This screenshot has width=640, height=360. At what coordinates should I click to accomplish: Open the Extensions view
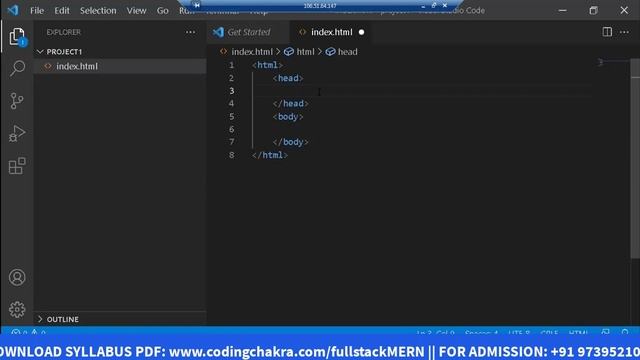click(17, 166)
